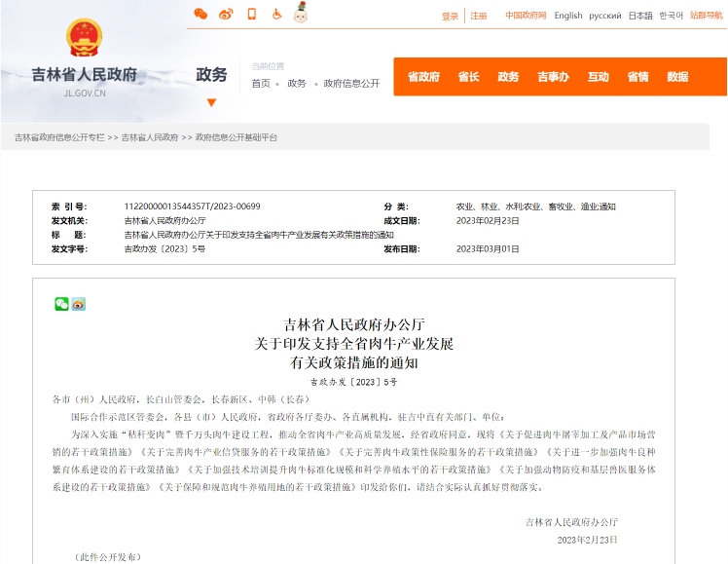The image size is (728, 564).
Task: Click the 注册 register link
Action: point(479,16)
